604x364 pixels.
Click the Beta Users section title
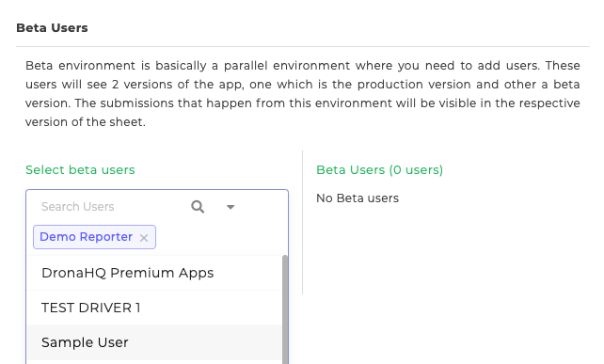tap(52, 27)
